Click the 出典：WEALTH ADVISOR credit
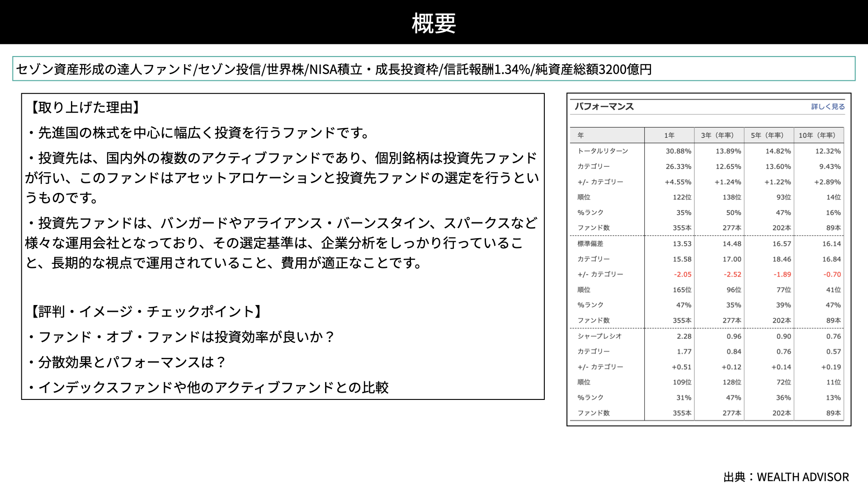 pyautogui.click(x=786, y=477)
